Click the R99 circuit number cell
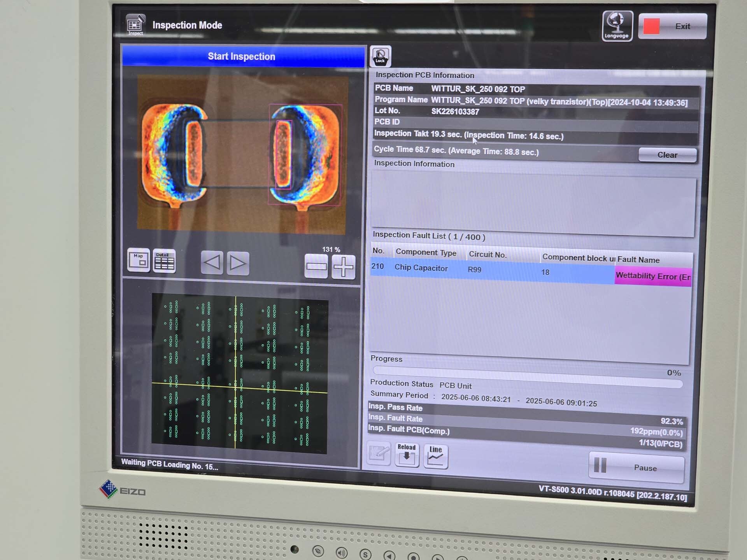This screenshot has height=560, width=747. tap(474, 269)
